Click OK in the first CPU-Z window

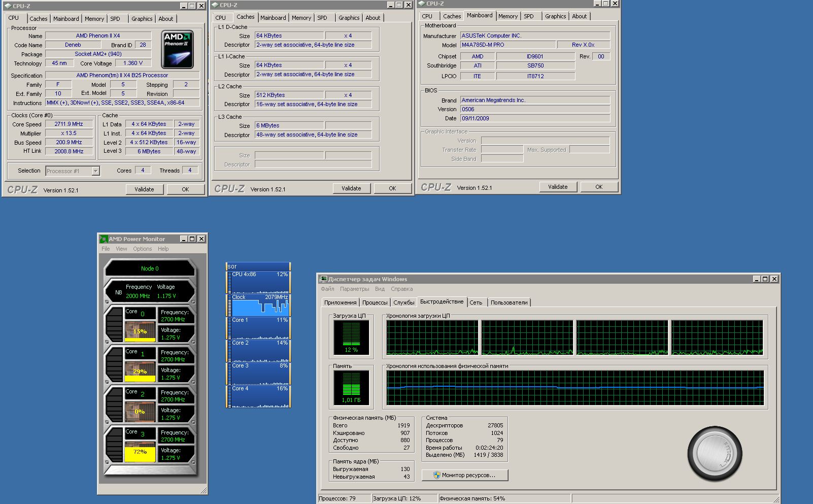click(185, 189)
